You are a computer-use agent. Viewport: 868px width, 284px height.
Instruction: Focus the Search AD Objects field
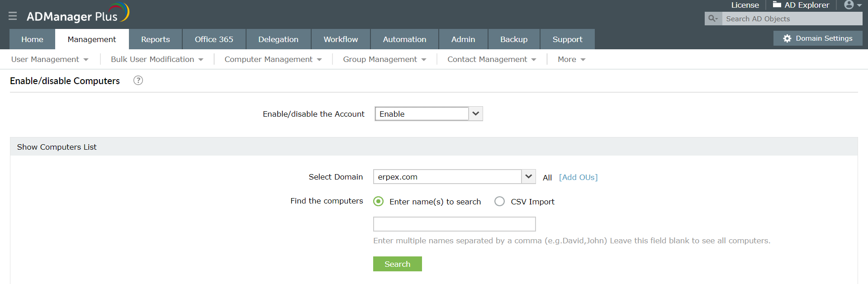[x=792, y=19]
